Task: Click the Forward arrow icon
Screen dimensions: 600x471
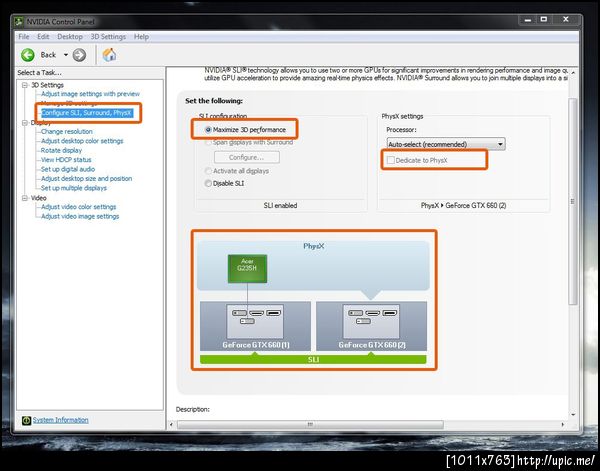Action: 79,55
